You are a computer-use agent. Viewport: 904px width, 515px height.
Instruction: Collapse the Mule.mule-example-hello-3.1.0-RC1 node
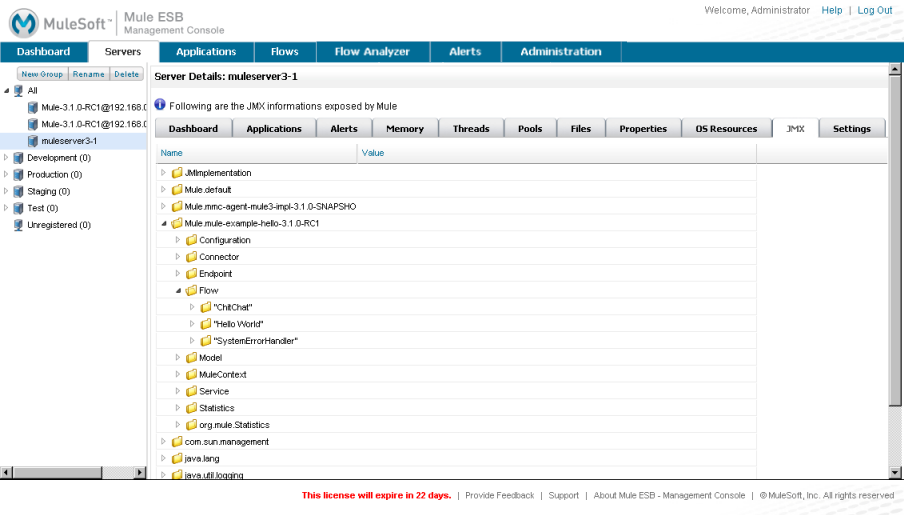(164, 223)
